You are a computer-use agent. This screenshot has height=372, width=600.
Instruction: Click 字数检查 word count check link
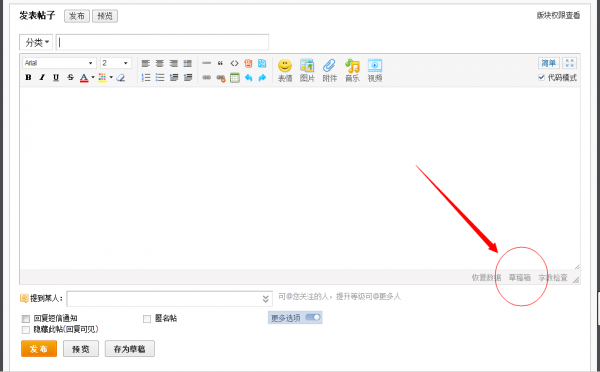coord(553,277)
